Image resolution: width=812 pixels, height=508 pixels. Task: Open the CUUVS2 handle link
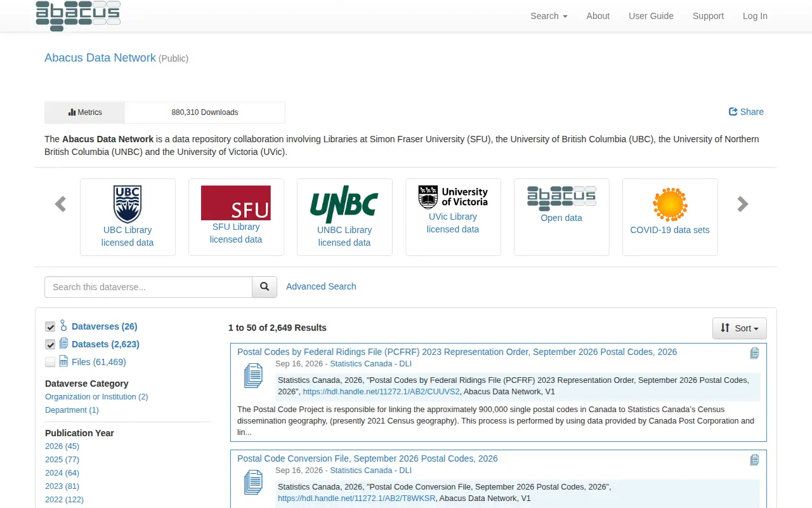click(x=381, y=392)
